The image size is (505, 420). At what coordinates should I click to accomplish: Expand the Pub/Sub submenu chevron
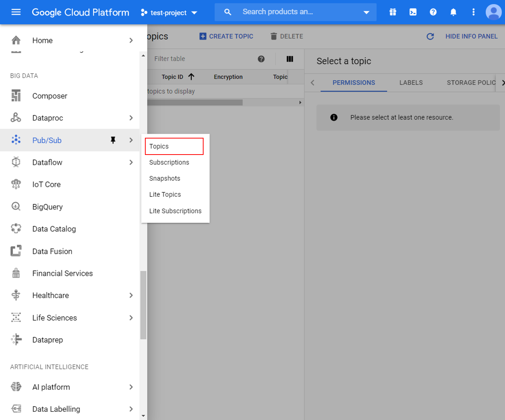[131, 140]
